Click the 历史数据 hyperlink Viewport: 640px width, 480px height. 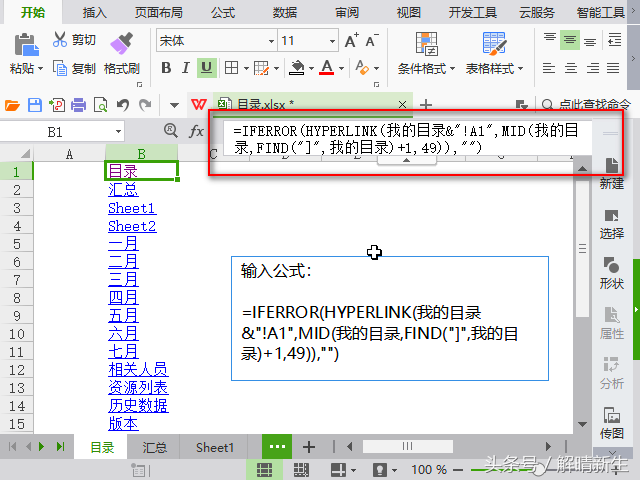point(138,405)
